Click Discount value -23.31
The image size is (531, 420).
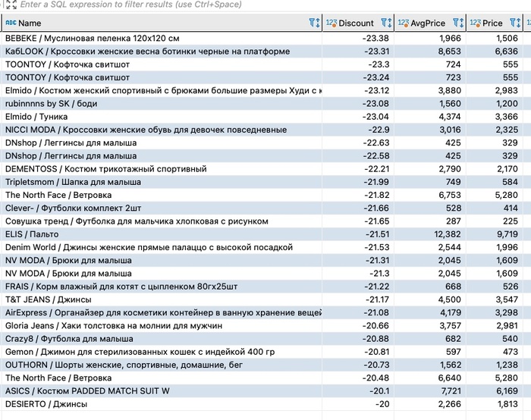click(x=376, y=52)
